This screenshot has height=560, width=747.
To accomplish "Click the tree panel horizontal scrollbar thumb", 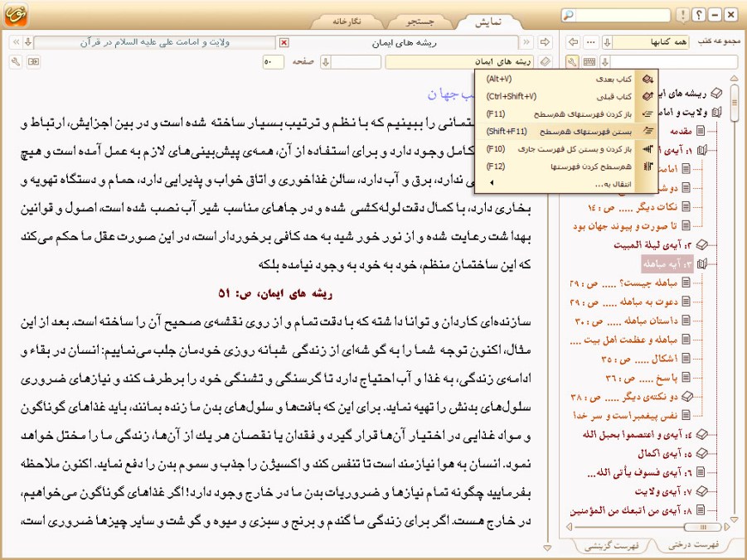I will 703,527.
